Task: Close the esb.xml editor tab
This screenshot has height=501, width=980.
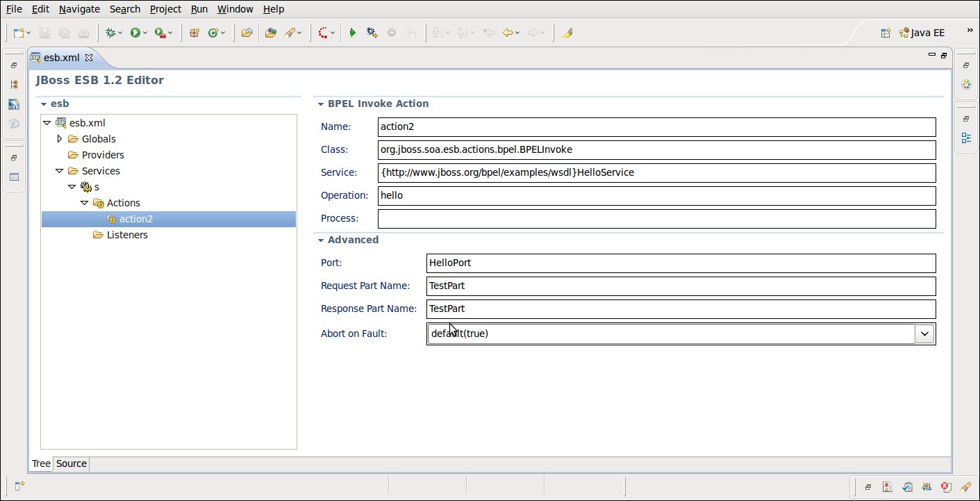Action: pyautogui.click(x=88, y=57)
